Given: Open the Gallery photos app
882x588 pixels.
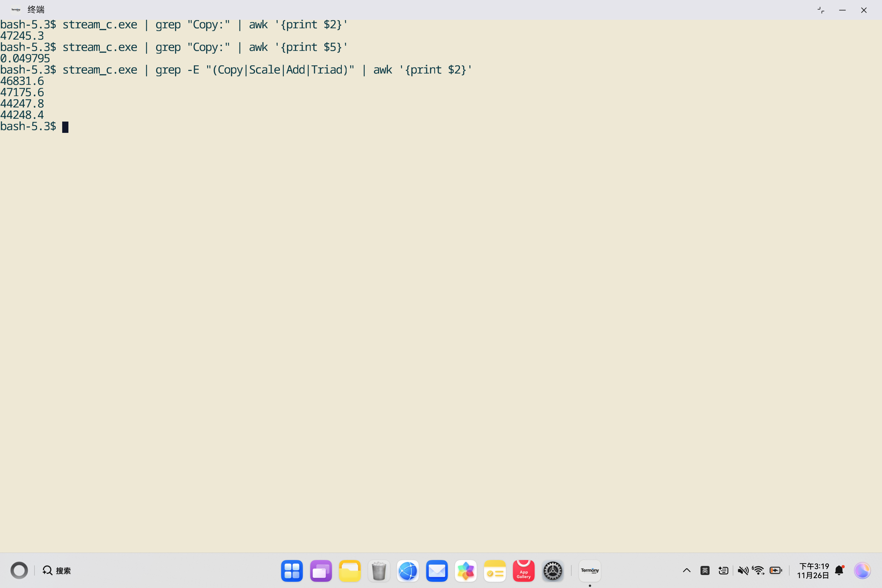Looking at the screenshot, I should tap(465, 570).
